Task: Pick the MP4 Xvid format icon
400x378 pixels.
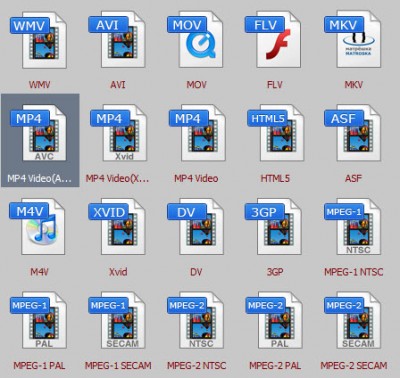Action: tap(117, 133)
